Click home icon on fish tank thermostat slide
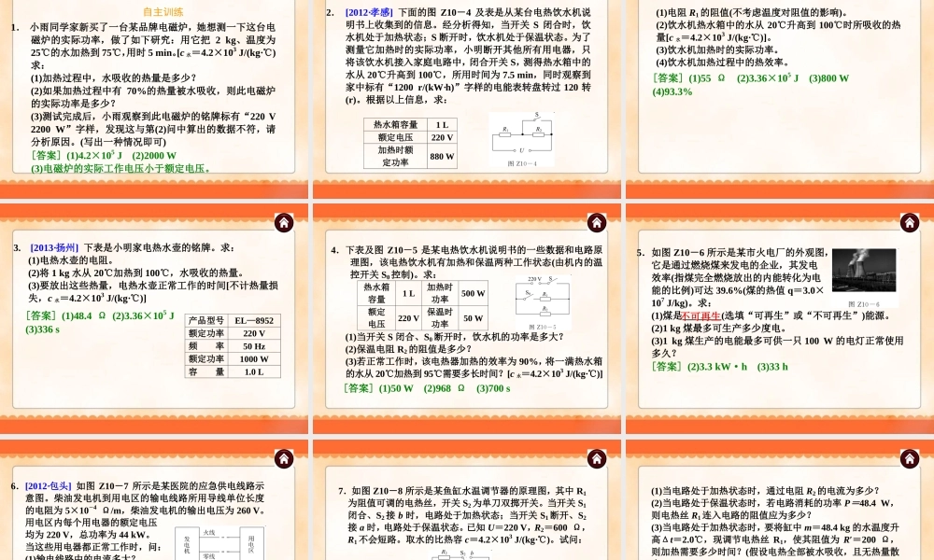 point(596,458)
